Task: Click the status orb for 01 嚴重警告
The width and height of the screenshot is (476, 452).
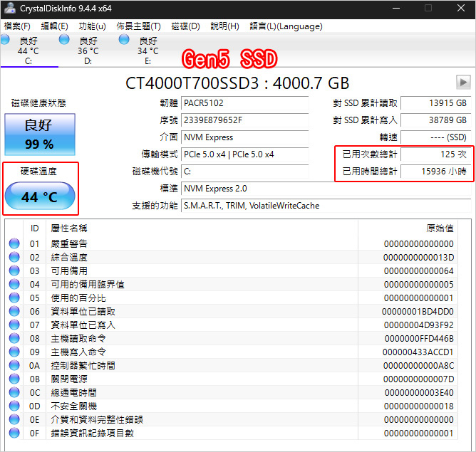Action: 14,243
